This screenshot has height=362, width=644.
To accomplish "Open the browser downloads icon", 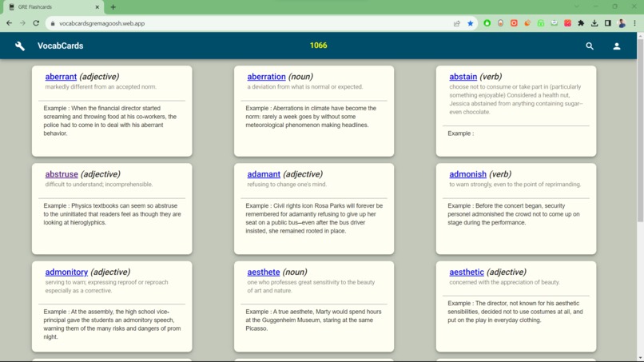I will (594, 23).
